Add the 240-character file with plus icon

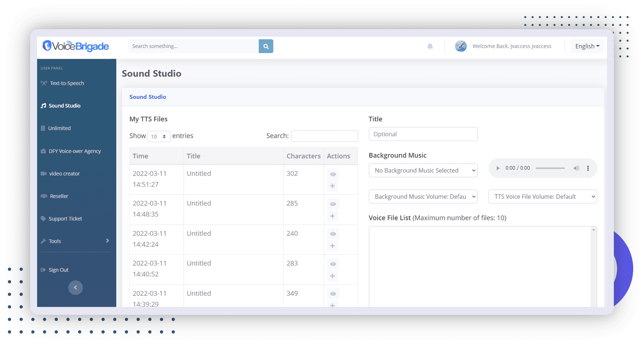pyautogui.click(x=332, y=246)
